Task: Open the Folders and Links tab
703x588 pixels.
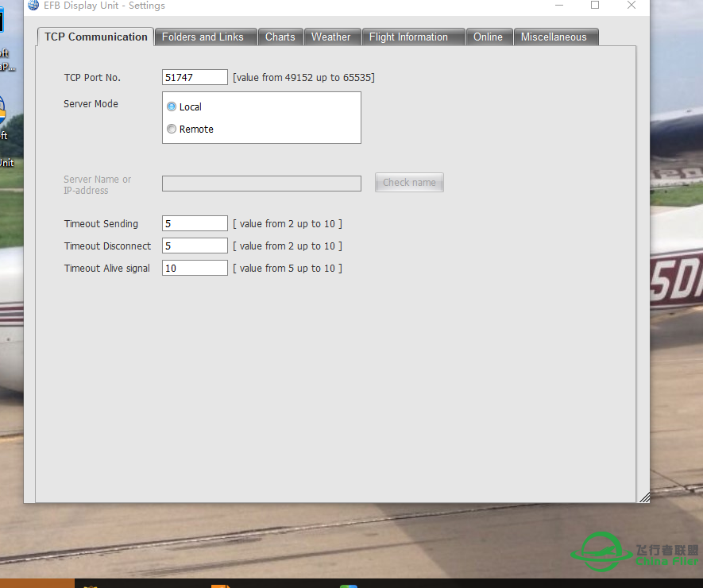Action: [203, 37]
